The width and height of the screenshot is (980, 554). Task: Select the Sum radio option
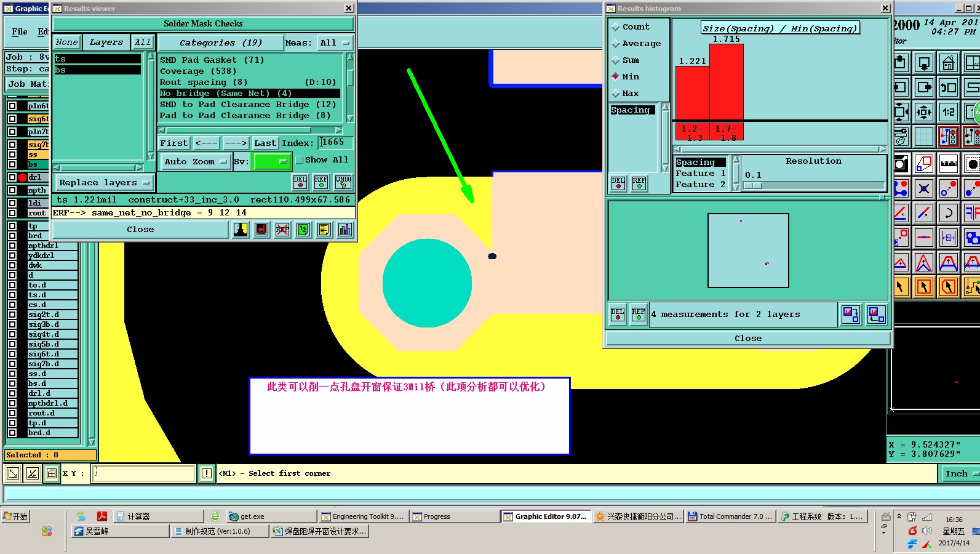[x=615, y=60]
